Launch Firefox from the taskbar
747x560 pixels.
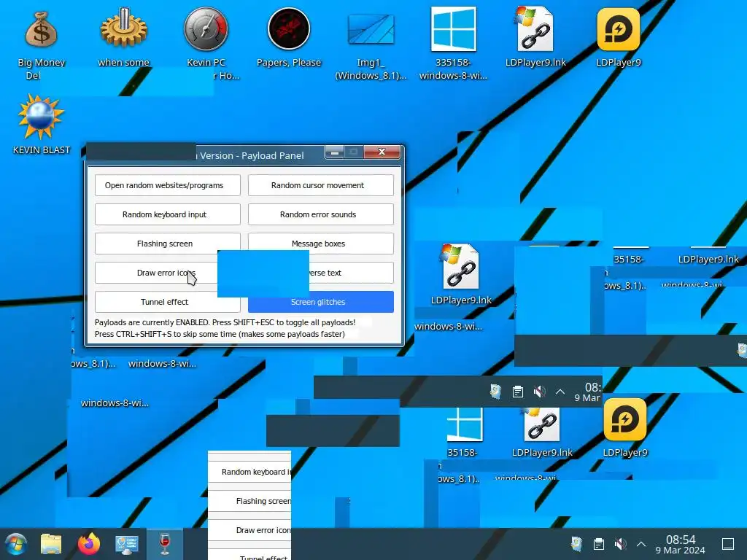point(89,544)
